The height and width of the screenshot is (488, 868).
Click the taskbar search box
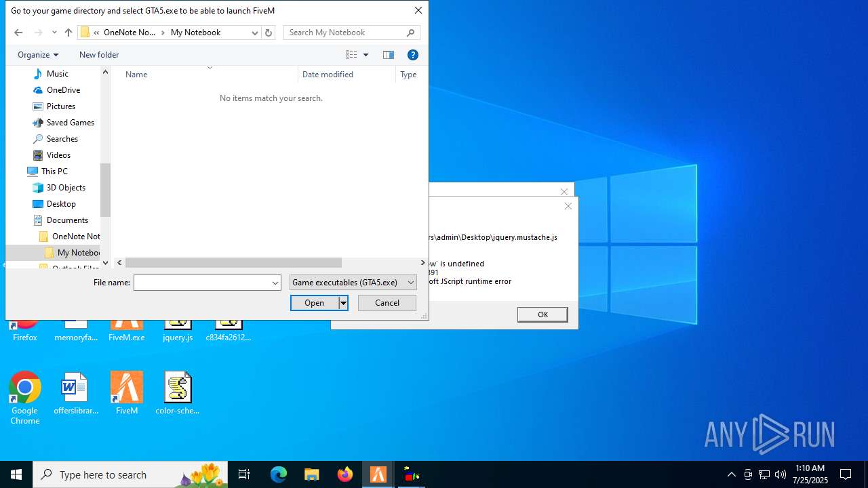(x=130, y=474)
